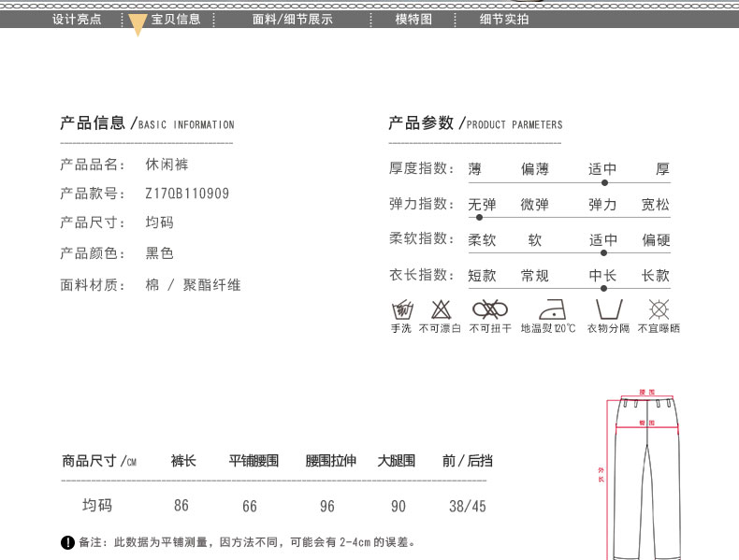739x560 pixels.
Task: Click the 柔软指数 slider dot under 适中
Action: pos(604,252)
